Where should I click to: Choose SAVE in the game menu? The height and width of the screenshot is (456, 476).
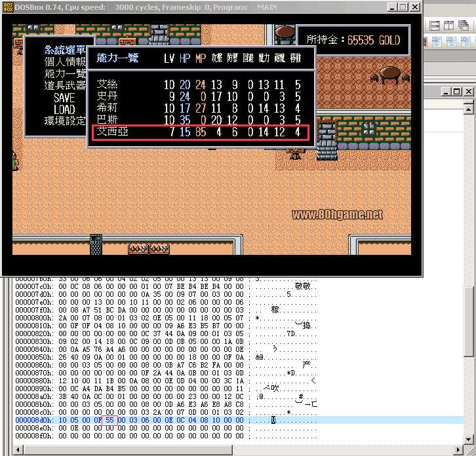pos(64,98)
